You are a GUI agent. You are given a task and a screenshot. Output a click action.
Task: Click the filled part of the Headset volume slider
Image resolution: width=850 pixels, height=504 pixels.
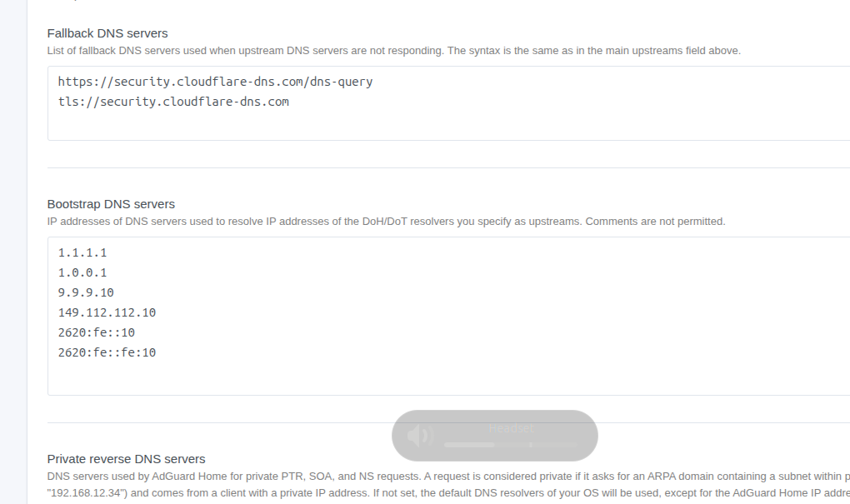tap(469, 445)
